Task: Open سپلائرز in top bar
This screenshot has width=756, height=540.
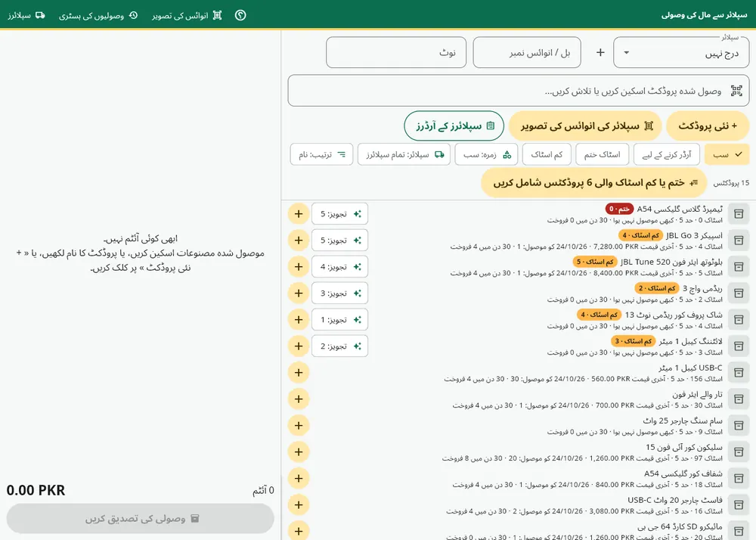Action: point(26,15)
